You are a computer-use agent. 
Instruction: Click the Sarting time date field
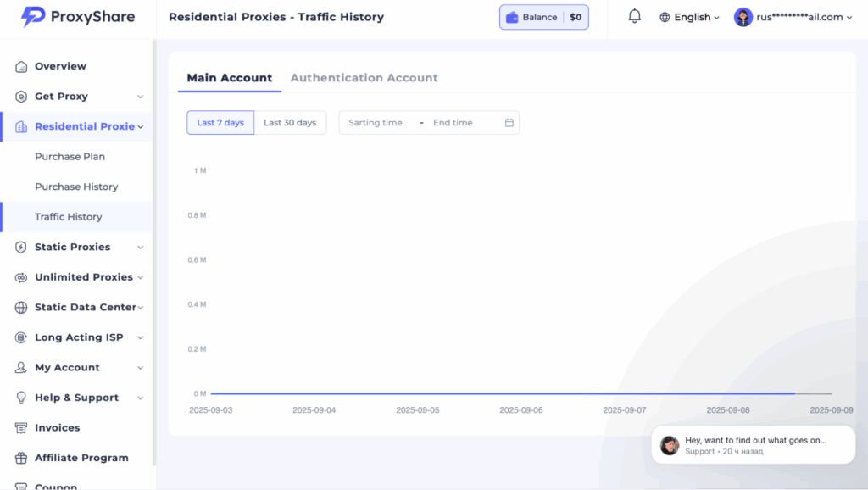(x=376, y=122)
